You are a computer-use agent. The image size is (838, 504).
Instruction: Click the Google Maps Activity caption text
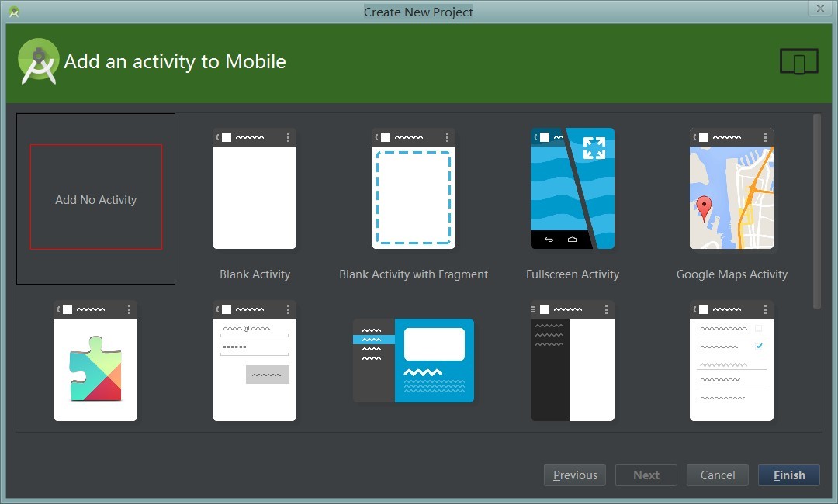tap(732, 274)
